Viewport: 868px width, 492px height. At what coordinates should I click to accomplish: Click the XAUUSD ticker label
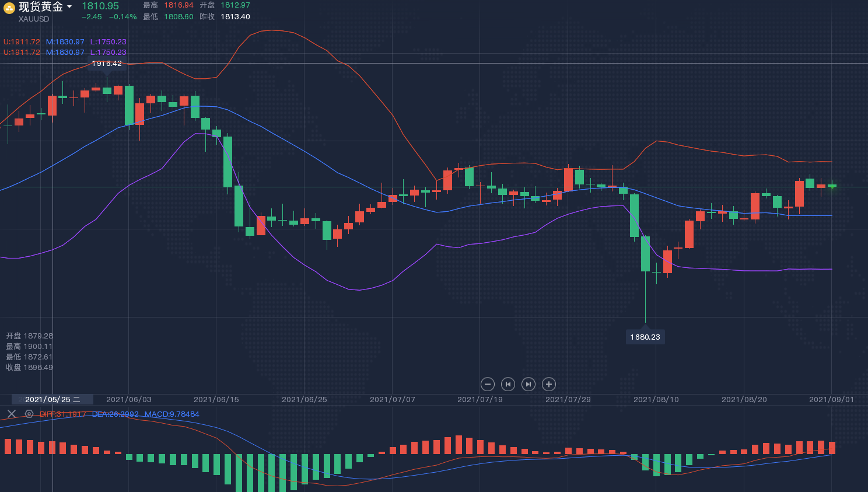pos(34,19)
